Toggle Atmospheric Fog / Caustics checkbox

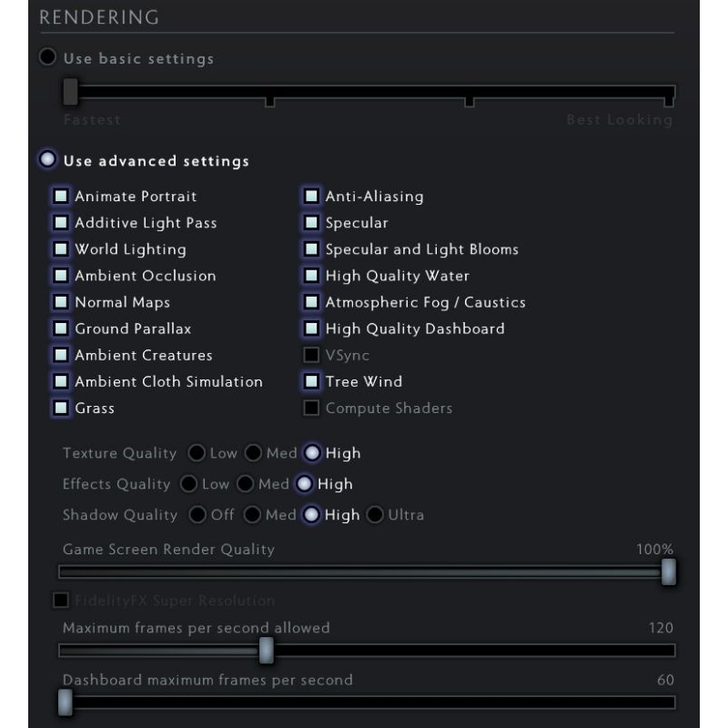click(x=311, y=301)
